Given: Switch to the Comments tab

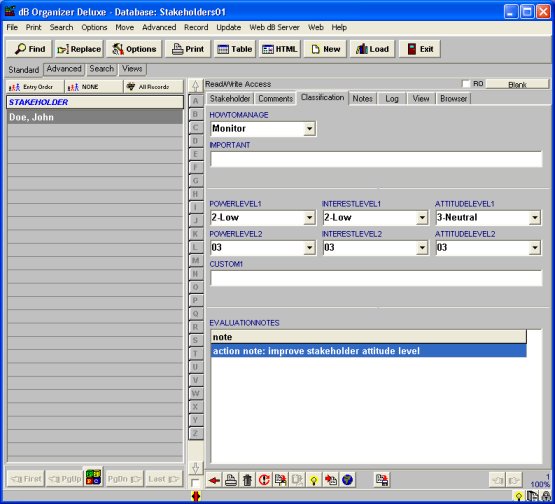Looking at the screenshot, I should coord(275,98).
